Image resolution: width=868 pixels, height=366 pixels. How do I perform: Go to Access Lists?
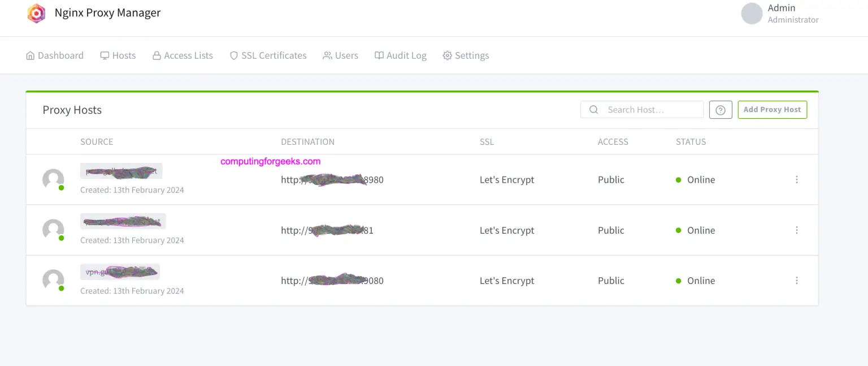(x=183, y=55)
